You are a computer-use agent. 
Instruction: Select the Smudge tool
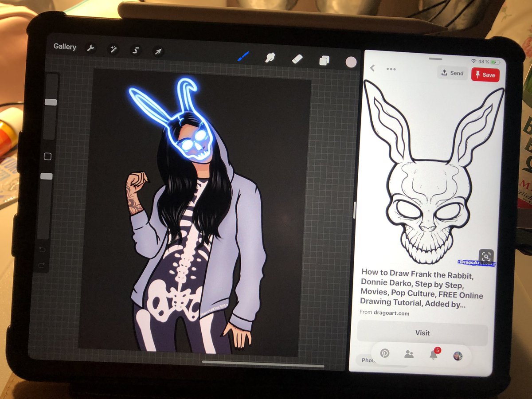click(x=270, y=57)
